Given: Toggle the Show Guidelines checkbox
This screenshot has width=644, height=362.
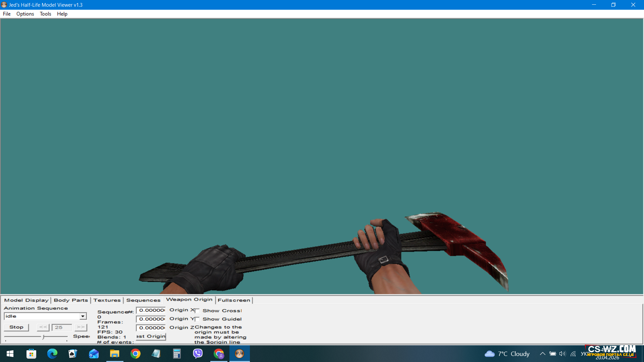Looking at the screenshot, I should click(197, 319).
